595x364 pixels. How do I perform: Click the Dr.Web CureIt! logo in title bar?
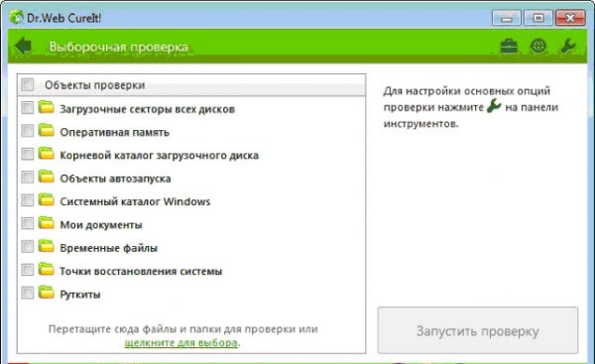(16, 18)
